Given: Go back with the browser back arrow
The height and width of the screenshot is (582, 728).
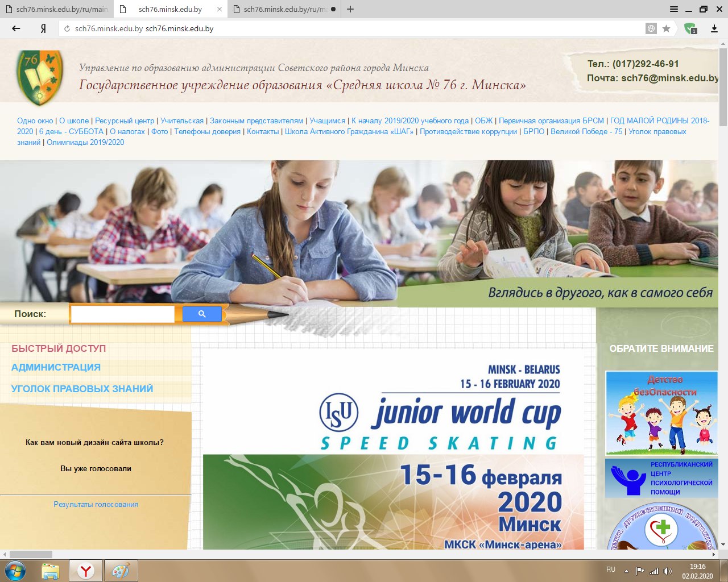Looking at the screenshot, I should coord(16,28).
